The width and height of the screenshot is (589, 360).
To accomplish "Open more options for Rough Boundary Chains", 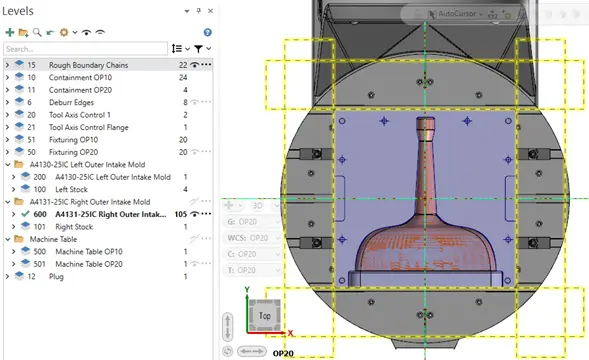I will click(206, 65).
